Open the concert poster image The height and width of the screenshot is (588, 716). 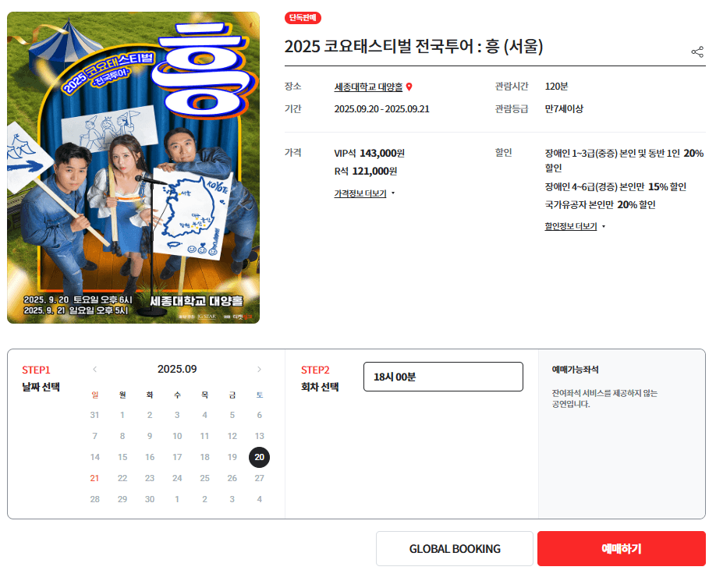click(x=133, y=168)
